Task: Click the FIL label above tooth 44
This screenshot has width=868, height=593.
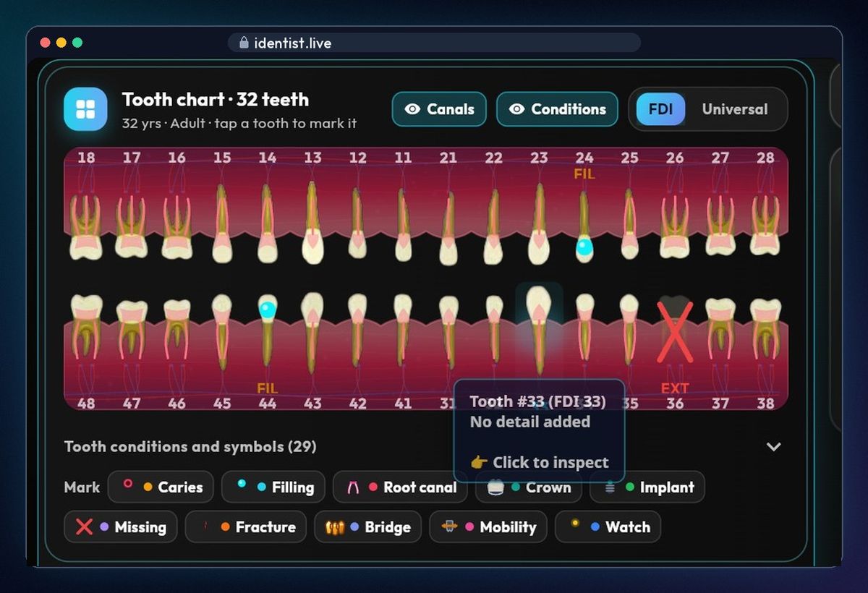Action: tap(267, 388)
